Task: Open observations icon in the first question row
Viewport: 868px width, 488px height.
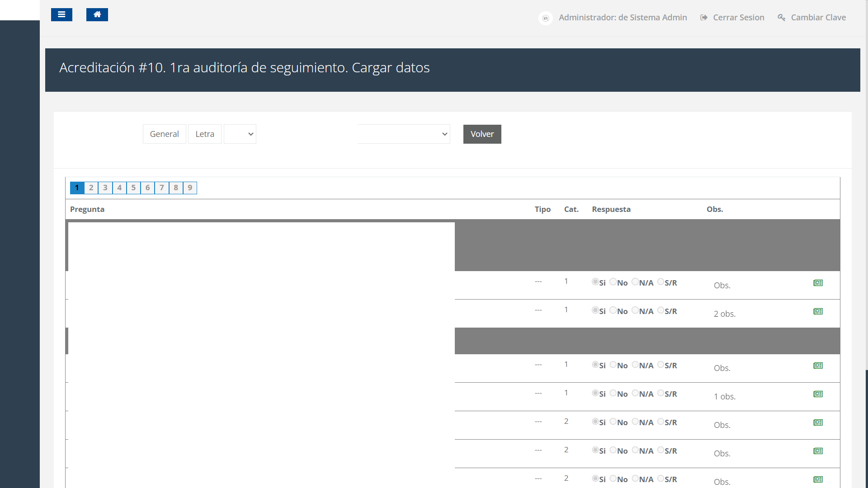Action: (818, 283)
